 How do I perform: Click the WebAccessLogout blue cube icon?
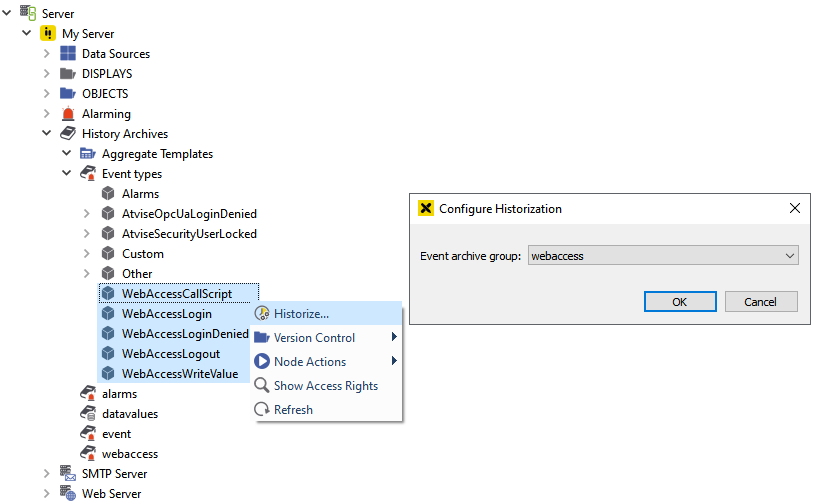click(x=108, y=354)
